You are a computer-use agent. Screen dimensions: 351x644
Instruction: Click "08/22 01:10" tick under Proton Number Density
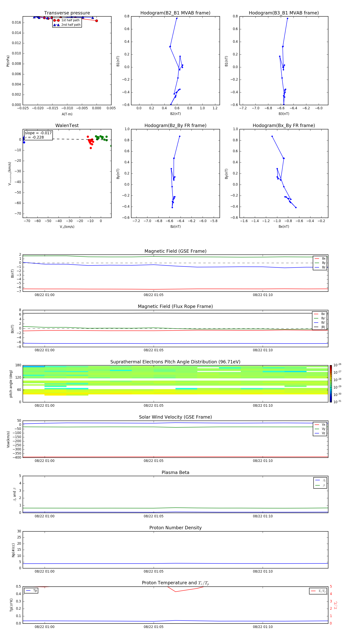(262, 571)
